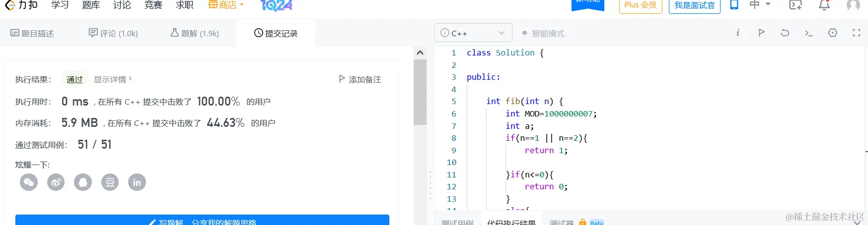Click the 1024 event banner logo

(277, 5)
